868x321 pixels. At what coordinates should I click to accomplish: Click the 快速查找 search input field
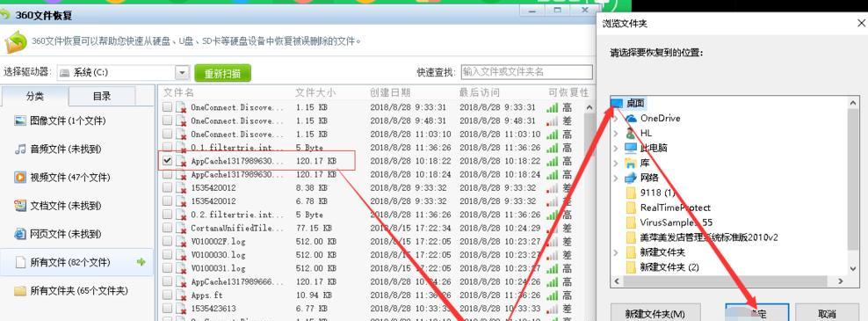click(526, 72)
